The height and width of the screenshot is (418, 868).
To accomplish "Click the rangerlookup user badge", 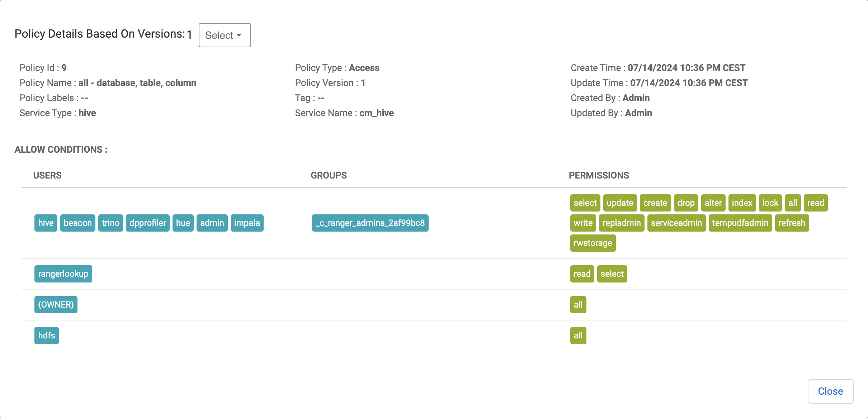I will click(x=63, y=274).
